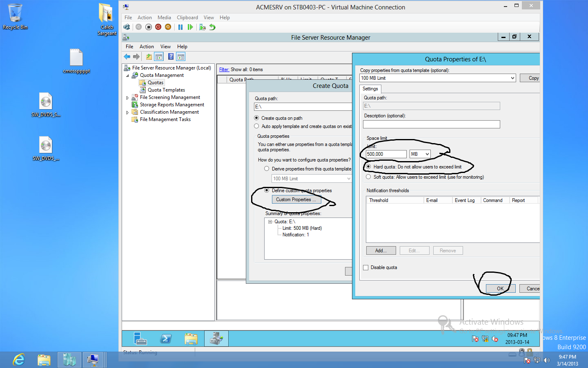
Task: Select Quota Templates in the tree
Action: pyautogui.click(x=166, y=90)
